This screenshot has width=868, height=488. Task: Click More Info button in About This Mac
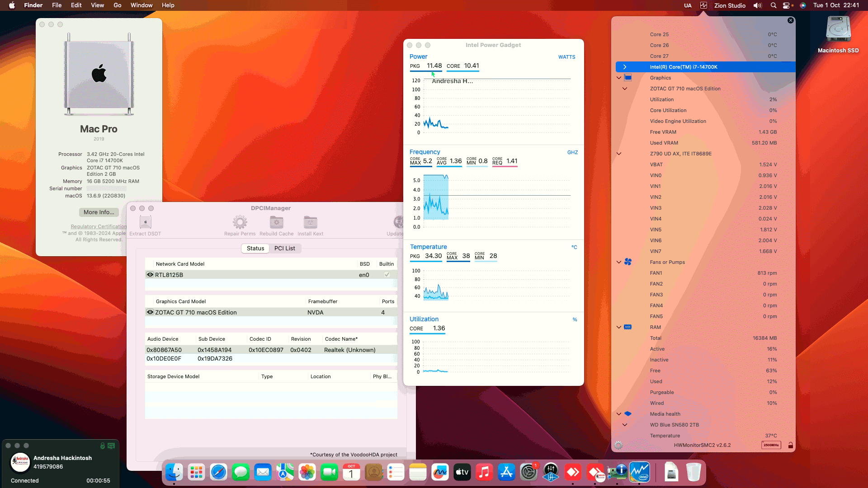tap(99, 212)
